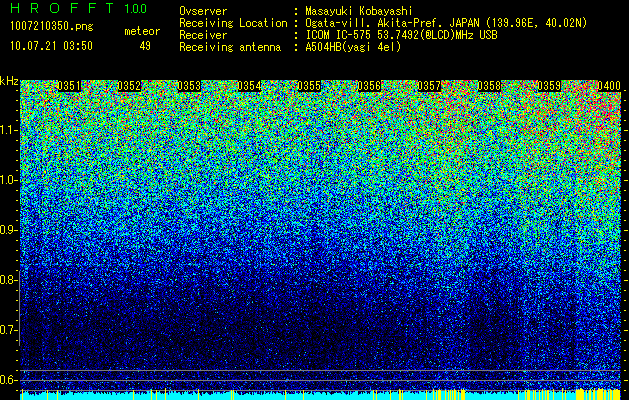Click the 0355 time marker
This screenshot has width=629, height=400.
(309, 86)
